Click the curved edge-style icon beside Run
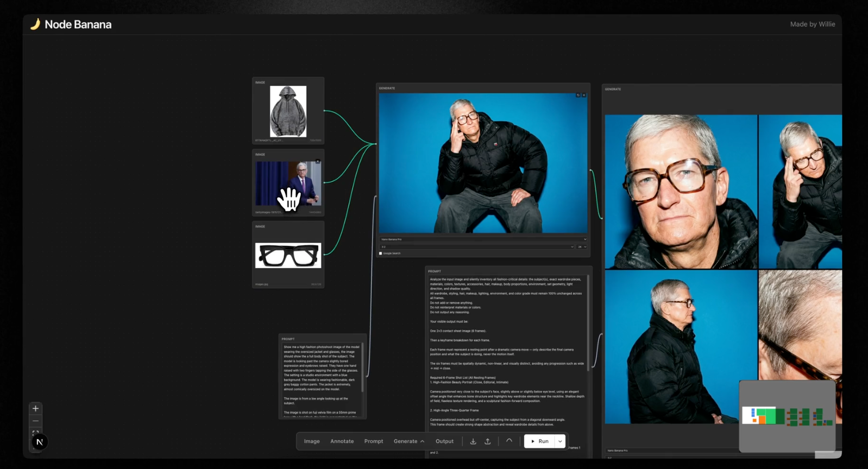The height and width of the screenshot is (469, 868). point(509,441)
